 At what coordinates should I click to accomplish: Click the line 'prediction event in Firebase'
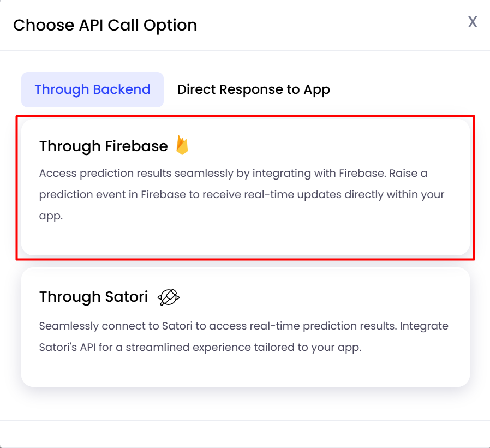click(x=242, y=195)
